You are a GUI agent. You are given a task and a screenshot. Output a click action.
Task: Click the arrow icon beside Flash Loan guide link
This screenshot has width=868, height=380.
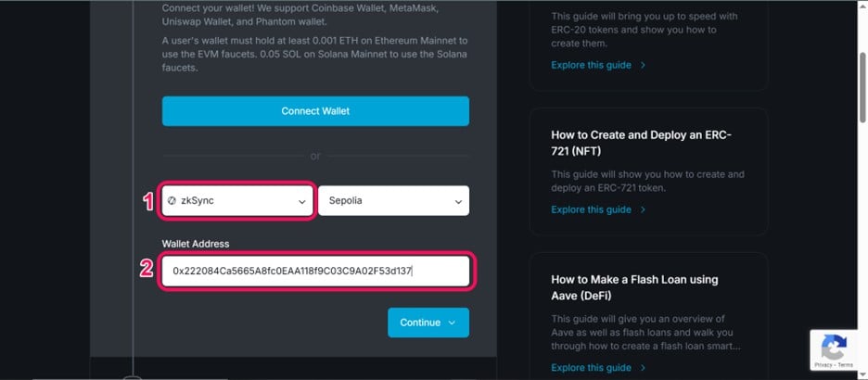coord(643,368)
